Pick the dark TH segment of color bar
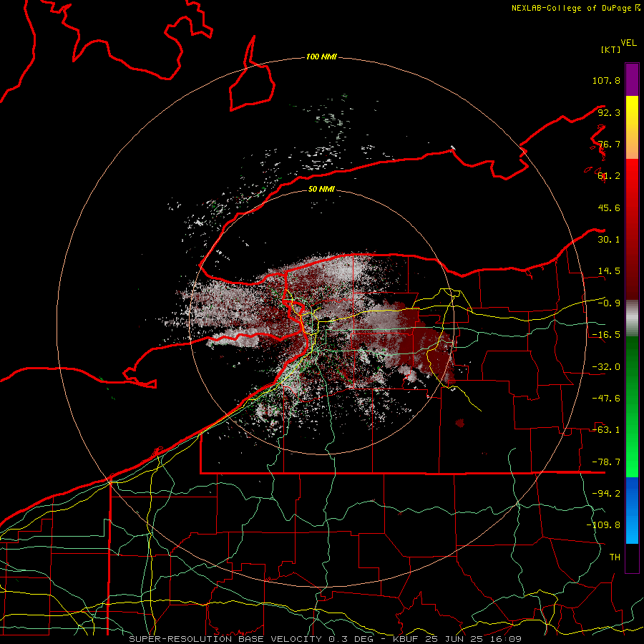This screenshot has width=644, height=644. [632, 558]
